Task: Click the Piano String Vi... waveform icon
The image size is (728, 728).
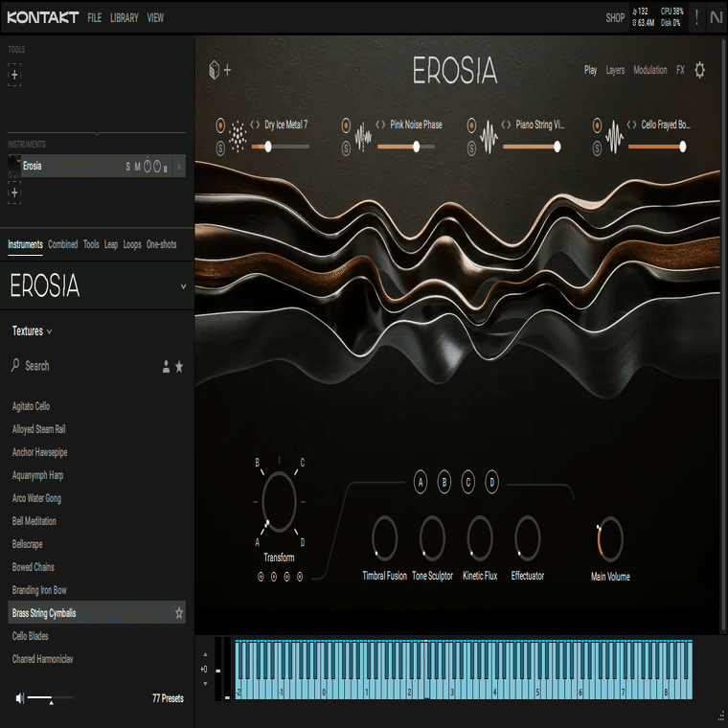Action: (x=489, y=136)
